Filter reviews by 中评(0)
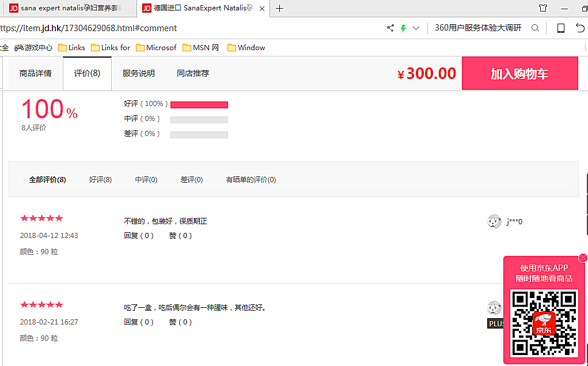Image resolution: width=588 pixels, height=366 pixels. click(x=146, y=180)
